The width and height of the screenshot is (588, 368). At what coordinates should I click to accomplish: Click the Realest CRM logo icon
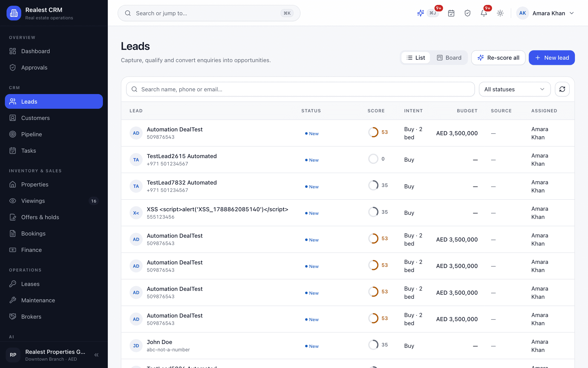click(14, 13)
